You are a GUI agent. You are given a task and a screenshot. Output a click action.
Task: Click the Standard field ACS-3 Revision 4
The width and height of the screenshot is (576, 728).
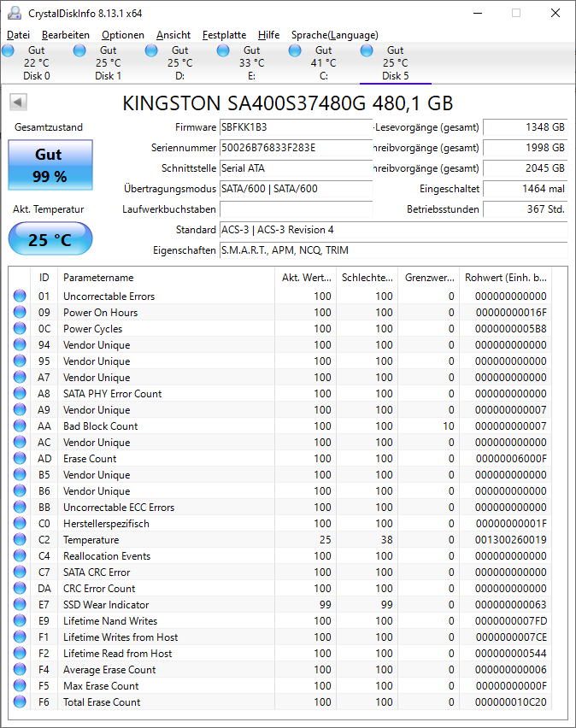tap(393, 230)
